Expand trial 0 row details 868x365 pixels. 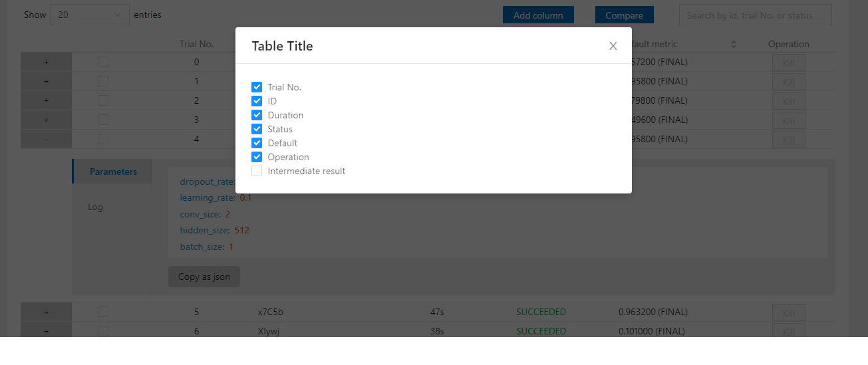(46, 62)
